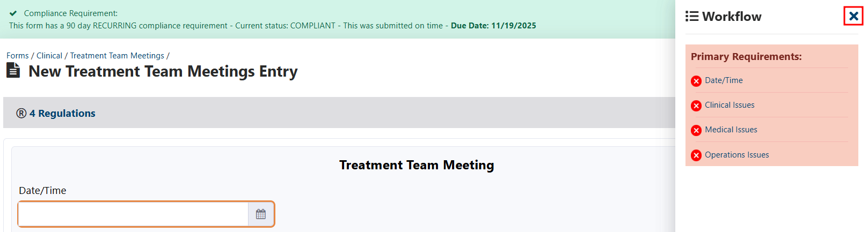Click the document icon beside the page title
Image resolution: width=868 pixels, height=232 pixels.
(13, 71)
